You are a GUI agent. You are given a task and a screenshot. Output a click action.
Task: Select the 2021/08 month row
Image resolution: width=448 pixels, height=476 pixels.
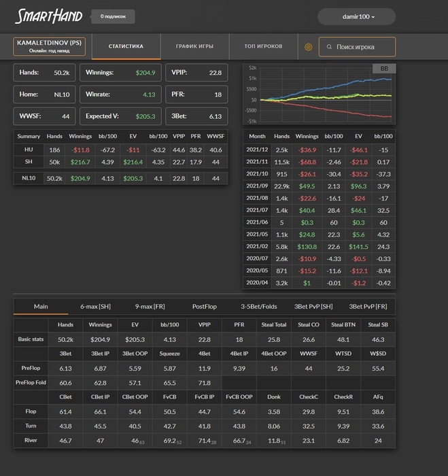click(x=320, y=199)
